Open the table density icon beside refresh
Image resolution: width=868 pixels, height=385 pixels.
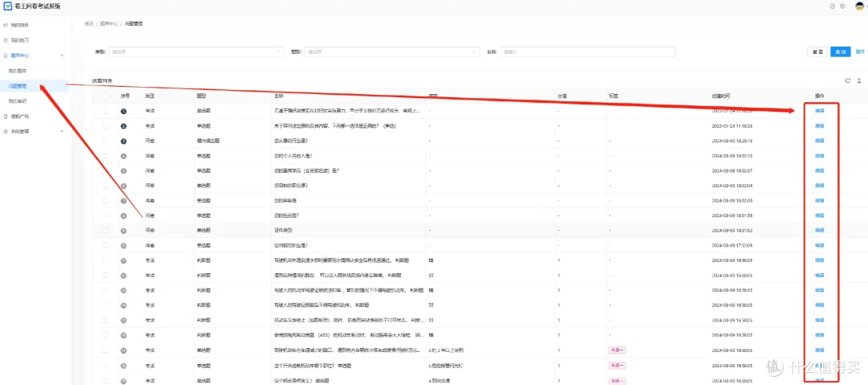point(859,80)
